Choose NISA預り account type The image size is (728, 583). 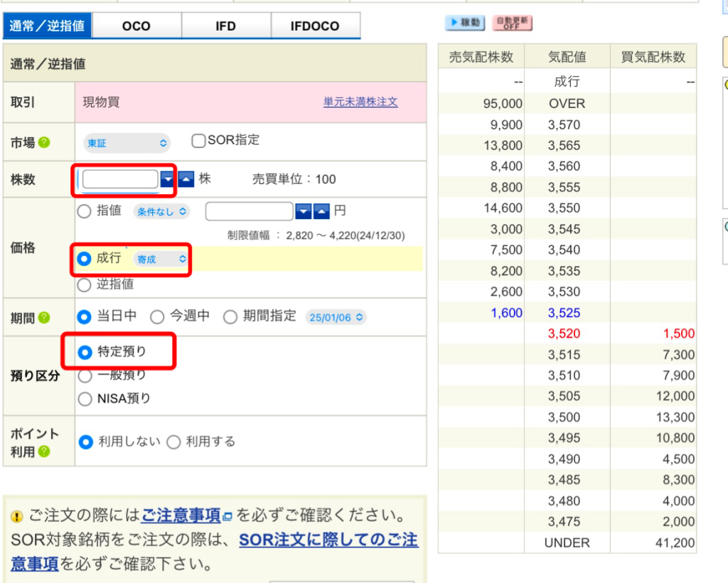click(85, 399)
